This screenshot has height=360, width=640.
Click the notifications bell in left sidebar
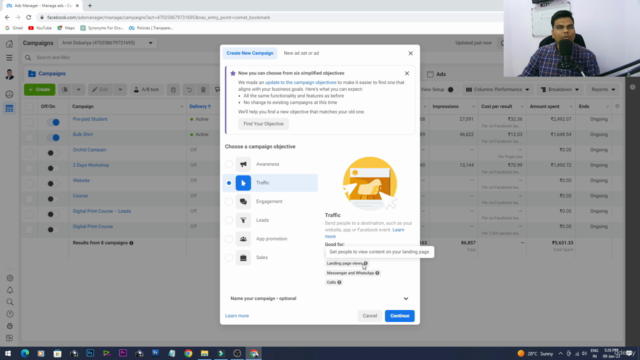pyautogui.click(x=10, y=290)
